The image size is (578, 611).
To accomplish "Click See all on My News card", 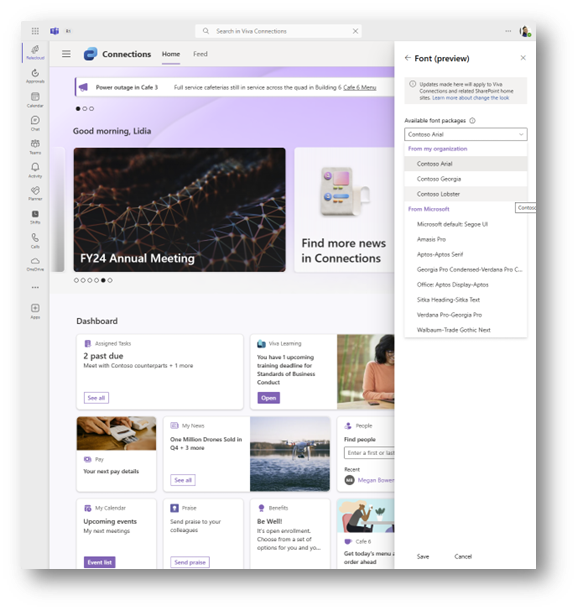I will pyautogui.click(x=183, y=480).
